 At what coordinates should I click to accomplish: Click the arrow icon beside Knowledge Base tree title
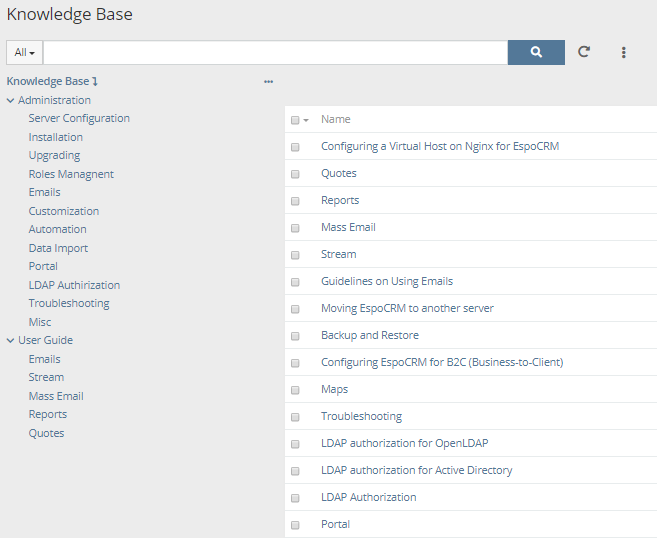(95, 81)
